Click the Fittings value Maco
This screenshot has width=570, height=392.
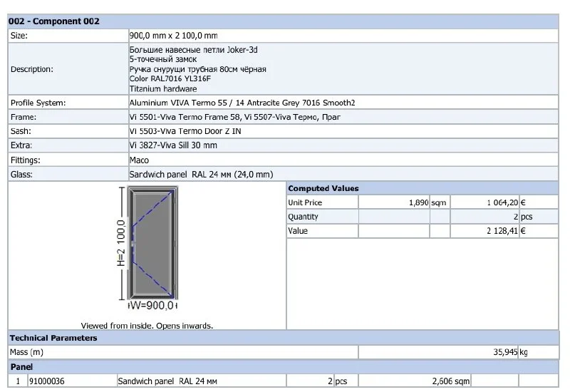click(139, 160)
